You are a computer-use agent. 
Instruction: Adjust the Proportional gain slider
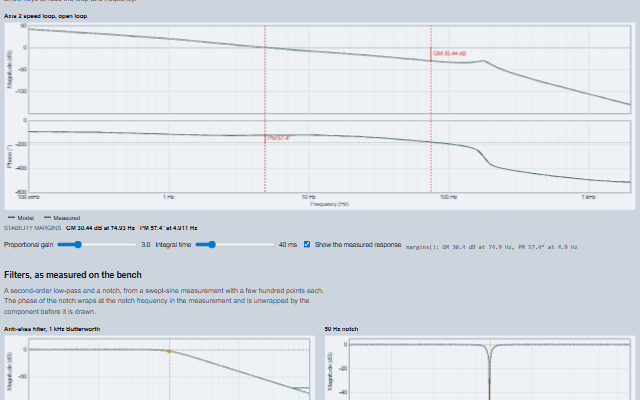click(97, 244)
